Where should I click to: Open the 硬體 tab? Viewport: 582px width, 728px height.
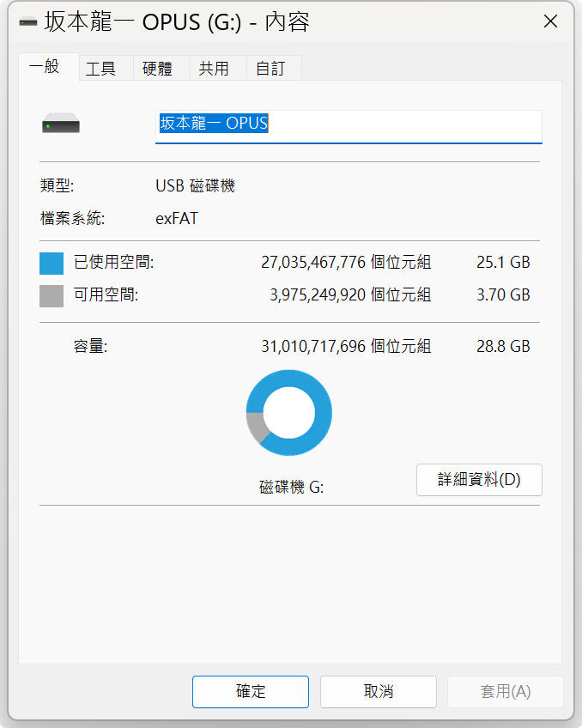157,69
